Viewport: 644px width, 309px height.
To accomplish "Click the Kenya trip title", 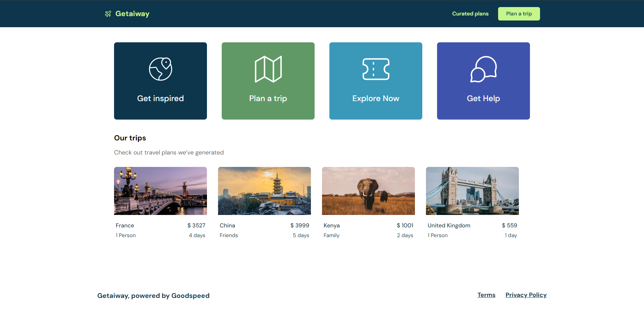I will (332, 225).
